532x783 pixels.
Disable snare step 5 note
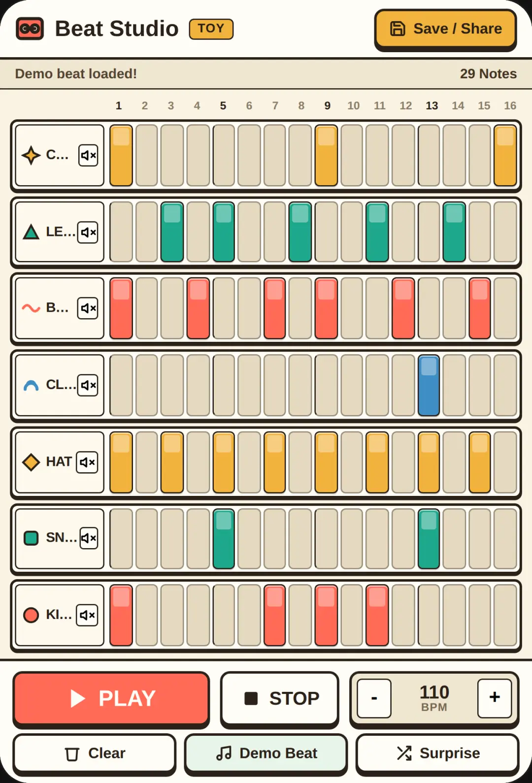tap(224, 539)
